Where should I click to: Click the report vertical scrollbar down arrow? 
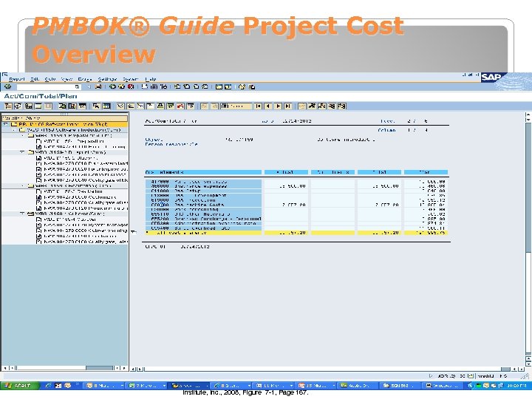[528, 364]
